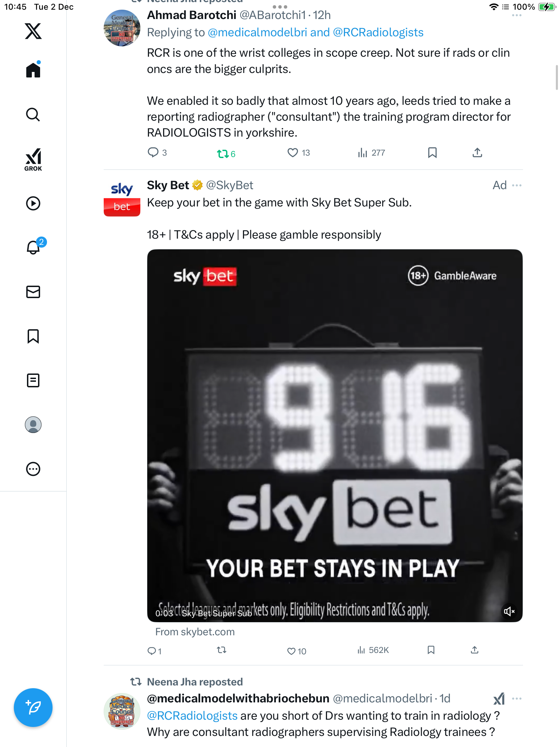
Task: Like Ahmad Barotchi's reply
Action: click(293, 153)
